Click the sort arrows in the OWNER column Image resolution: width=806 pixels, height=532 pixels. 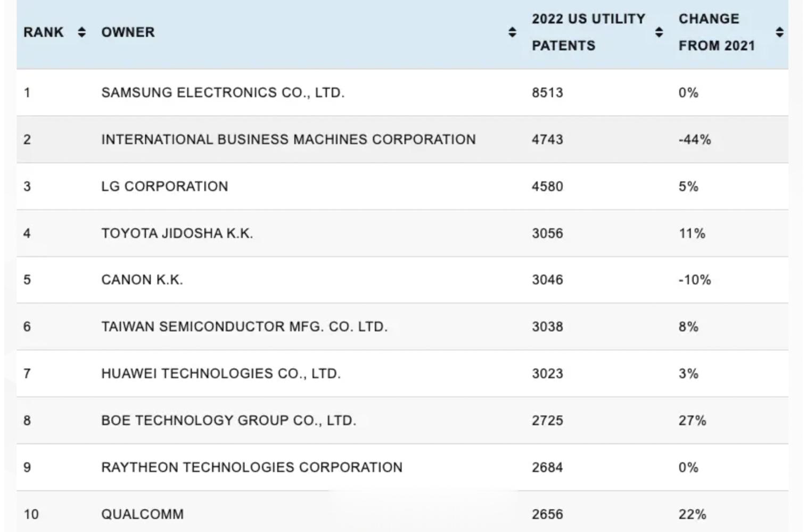(x=512, y=32)
